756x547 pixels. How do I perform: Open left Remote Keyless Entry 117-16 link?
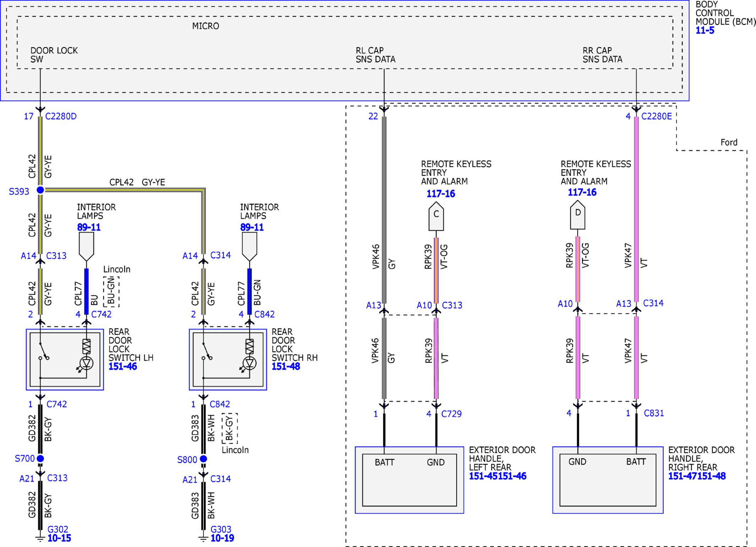[441, 194]
